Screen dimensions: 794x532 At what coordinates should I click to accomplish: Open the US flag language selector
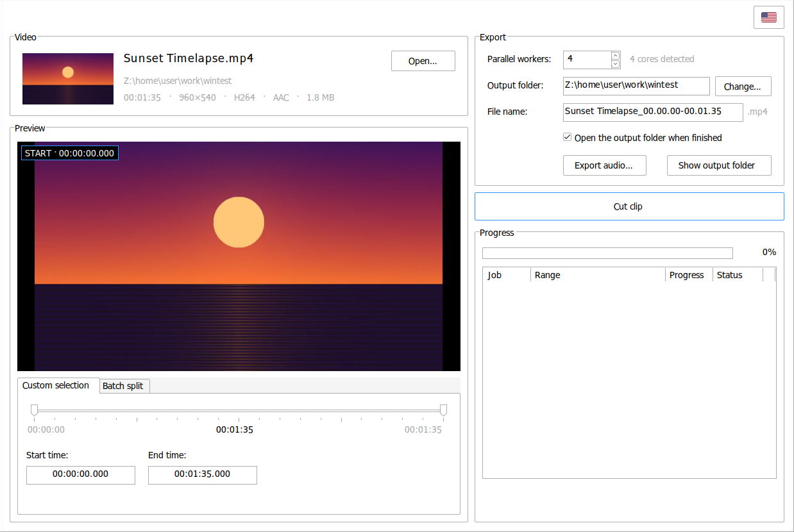[768, 17]
